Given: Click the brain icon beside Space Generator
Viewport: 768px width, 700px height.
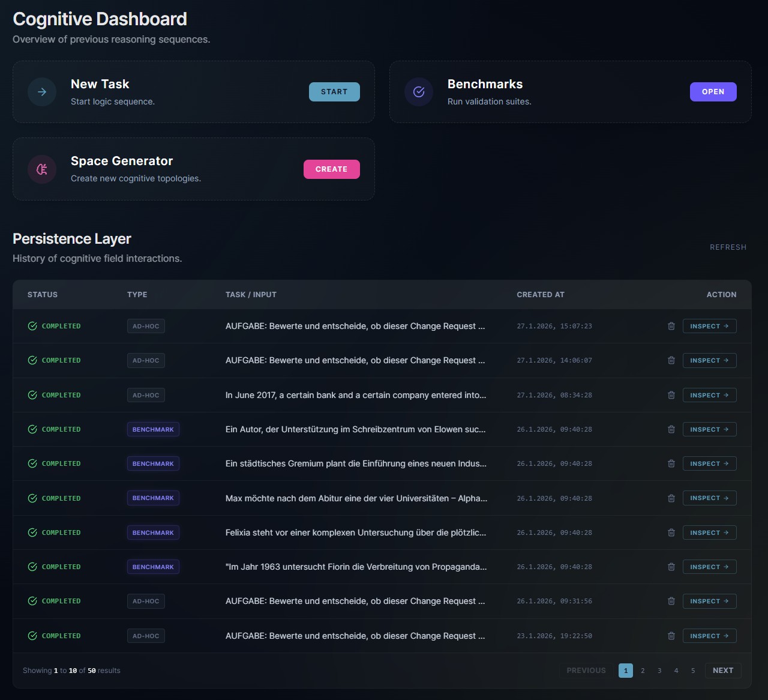Looking at the screenshot, I should [42, 169].
